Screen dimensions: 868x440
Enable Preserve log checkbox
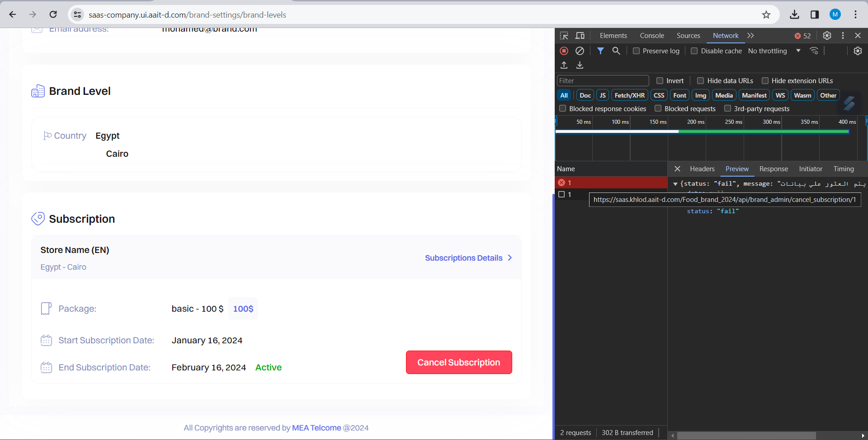tap(636, 51)
